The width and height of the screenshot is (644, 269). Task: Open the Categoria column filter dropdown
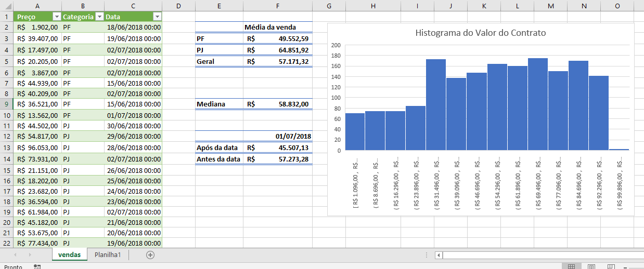point(99,17)
